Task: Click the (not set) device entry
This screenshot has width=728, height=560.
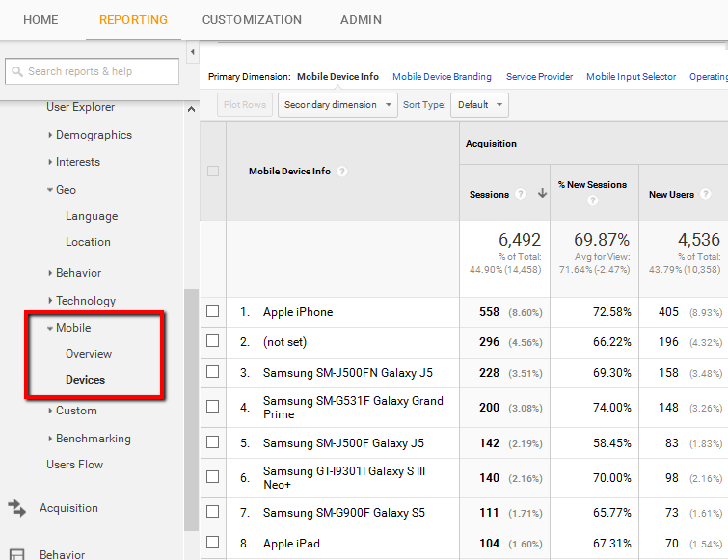Action: tap(284, 342)
